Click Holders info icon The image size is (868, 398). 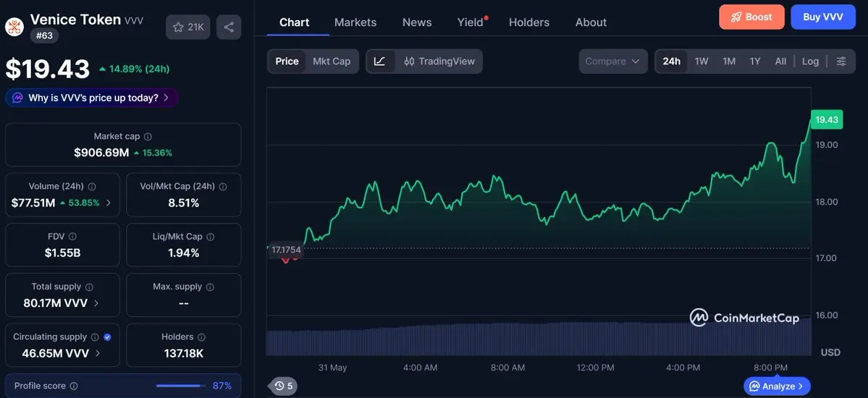[x=201, y=337]
